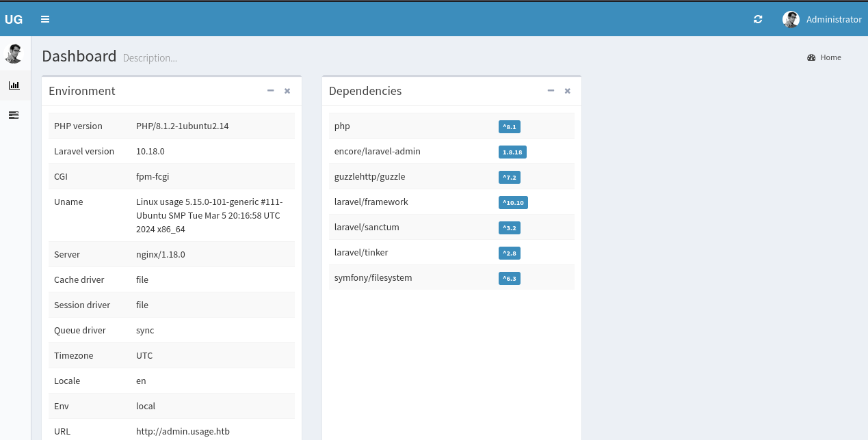
Task: Open the Dashboard bar chart sidebar icon
Action: pyautogui.click(x=14, y=85)
